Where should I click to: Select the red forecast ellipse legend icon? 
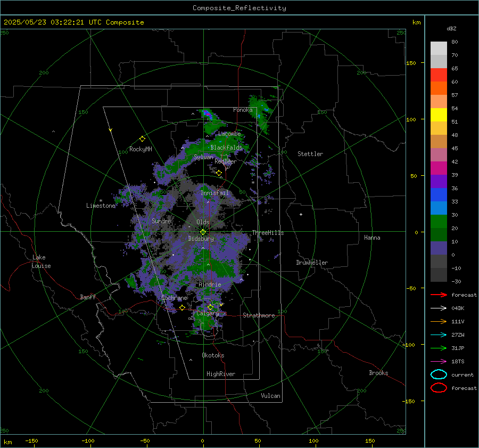[439, 388]
